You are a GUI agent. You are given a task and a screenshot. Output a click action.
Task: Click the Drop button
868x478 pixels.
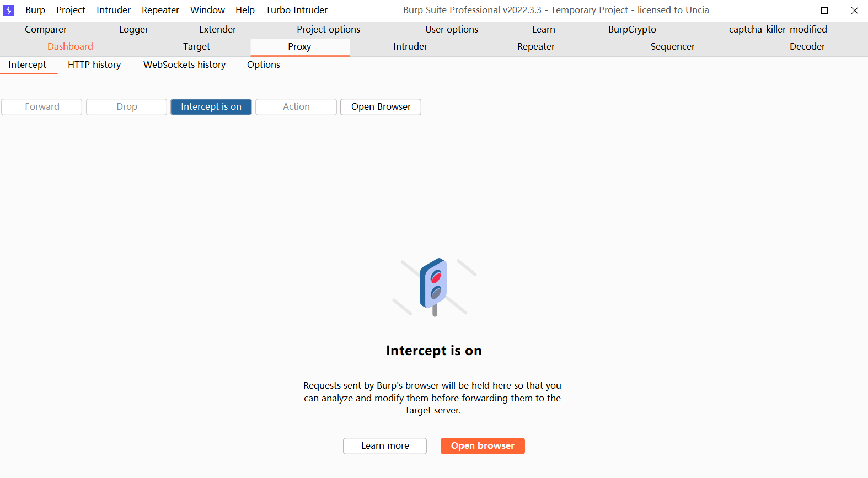pos(127,106)
